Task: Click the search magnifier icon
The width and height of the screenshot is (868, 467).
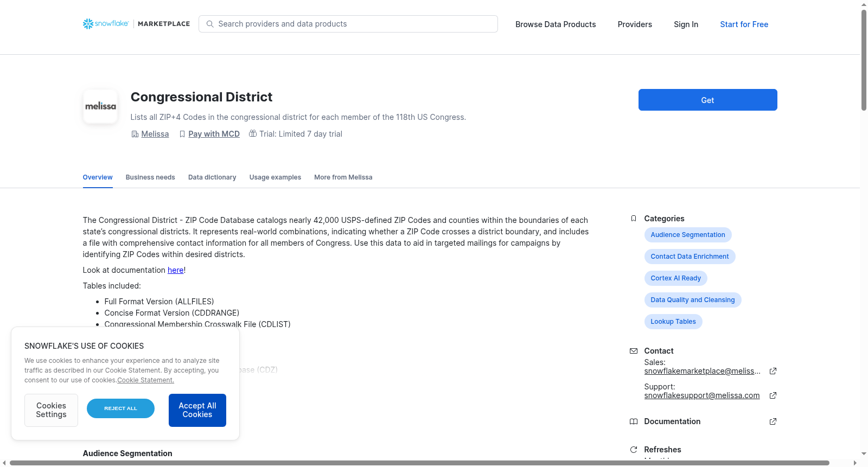Action: tap(210, 24)
